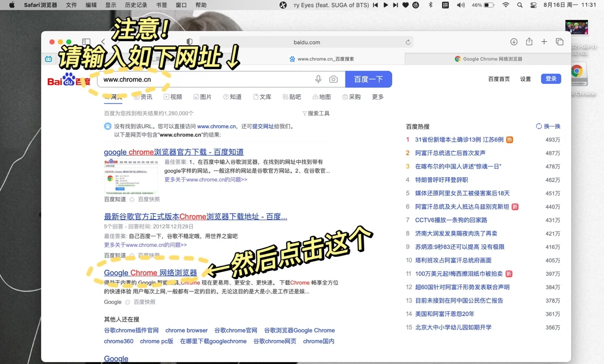This screenshot has width=604, height=364.
Task: Open Google Chrome 网络浏览器 search result
Action: pyautogui.click(x=151, y=273)
